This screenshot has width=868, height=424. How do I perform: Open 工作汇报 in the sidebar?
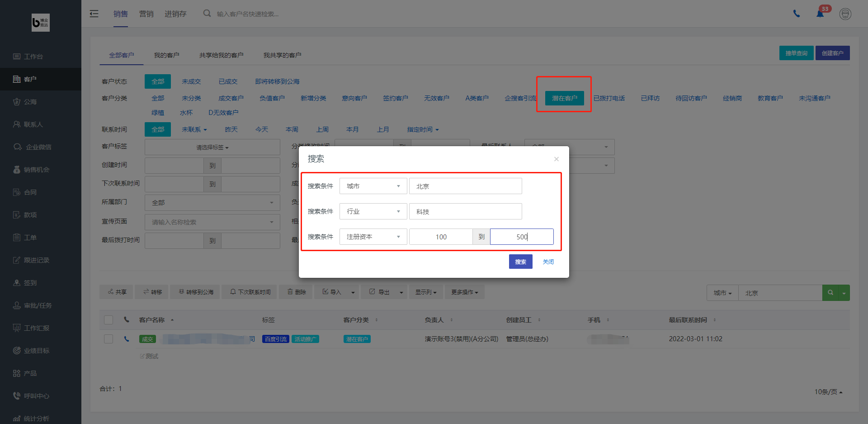pyautogui.click(x=41, y=328)
